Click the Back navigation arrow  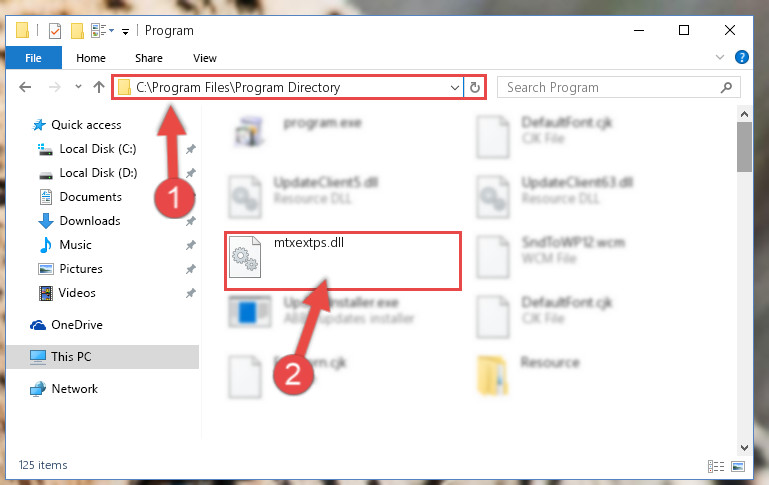click(25, 87)
